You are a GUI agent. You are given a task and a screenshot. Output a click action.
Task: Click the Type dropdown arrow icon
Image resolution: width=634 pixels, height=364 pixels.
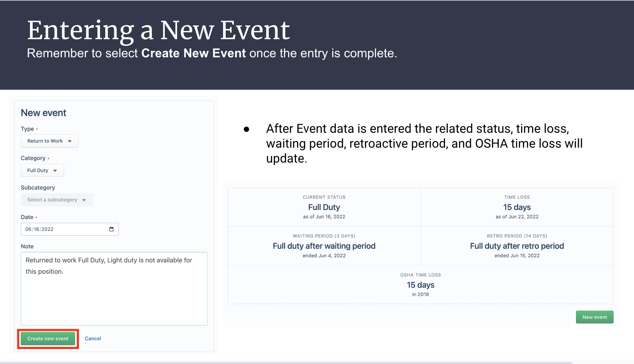[x=70, y=141]
